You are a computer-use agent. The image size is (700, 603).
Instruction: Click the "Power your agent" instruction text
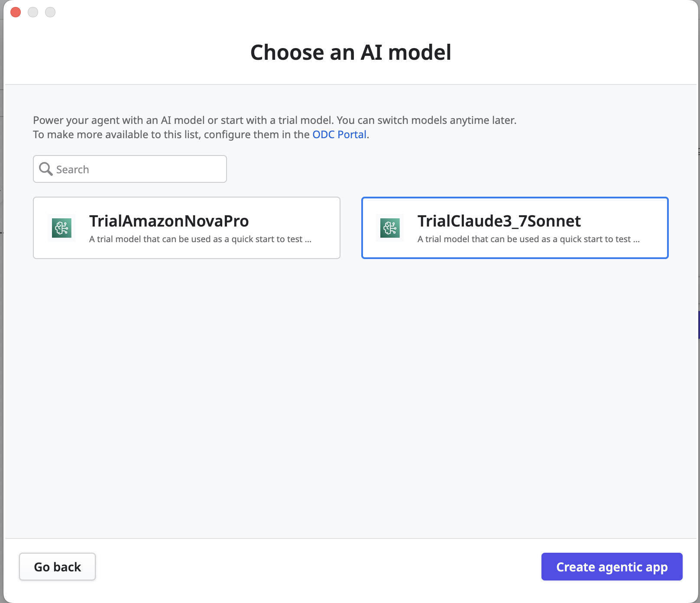(x=275, y=120)
